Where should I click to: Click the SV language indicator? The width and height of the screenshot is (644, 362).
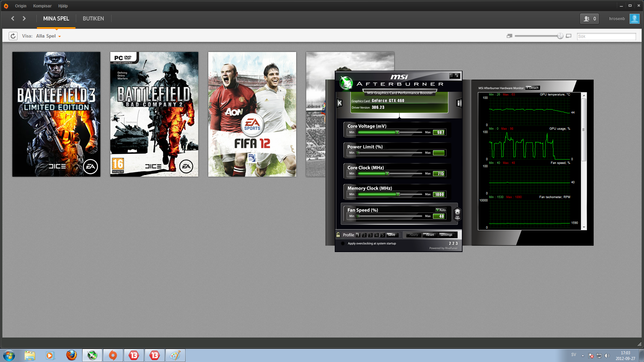(574, 355)
